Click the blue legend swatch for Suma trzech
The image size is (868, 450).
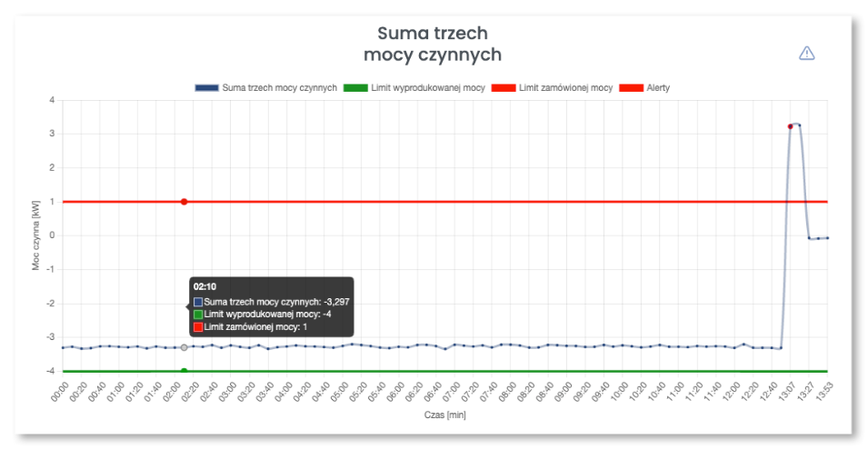point(206,88)
